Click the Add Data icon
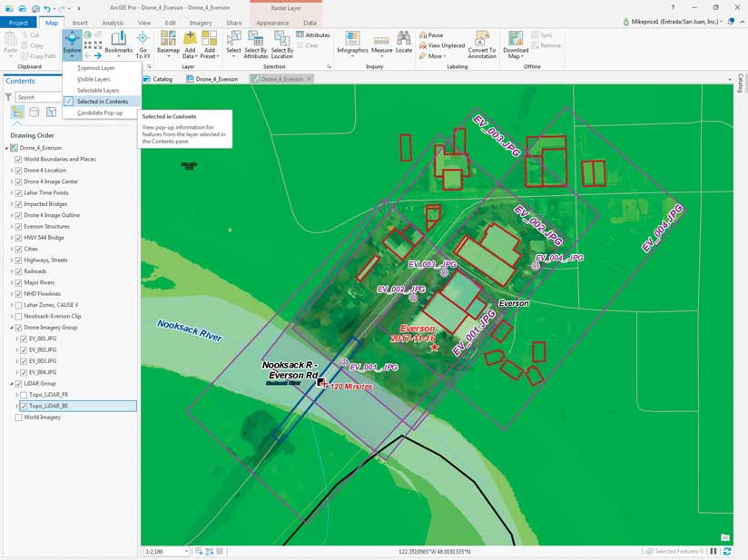The height and width of the screenshot is (560, 748). pos(190,38)
